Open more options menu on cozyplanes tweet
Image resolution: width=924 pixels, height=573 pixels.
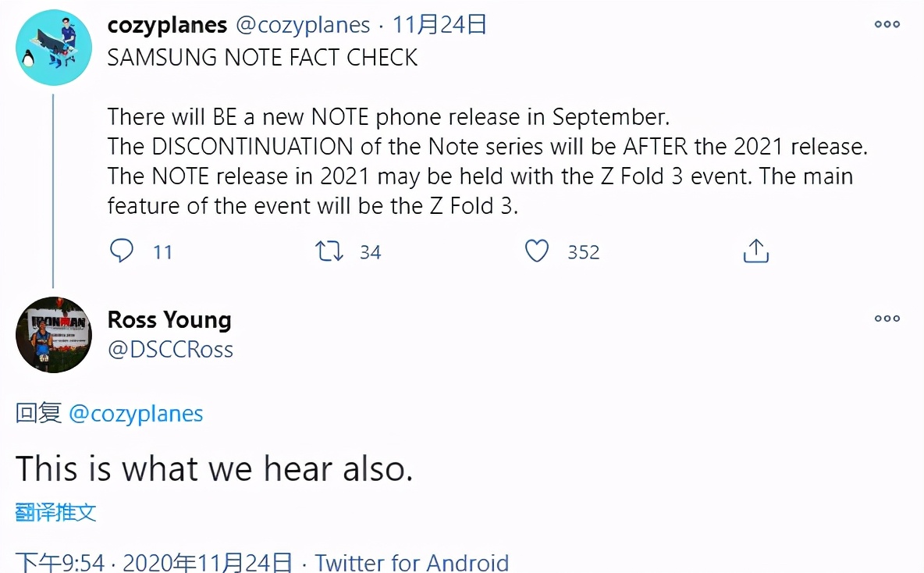pyautogui.click(x=887, y=24)
